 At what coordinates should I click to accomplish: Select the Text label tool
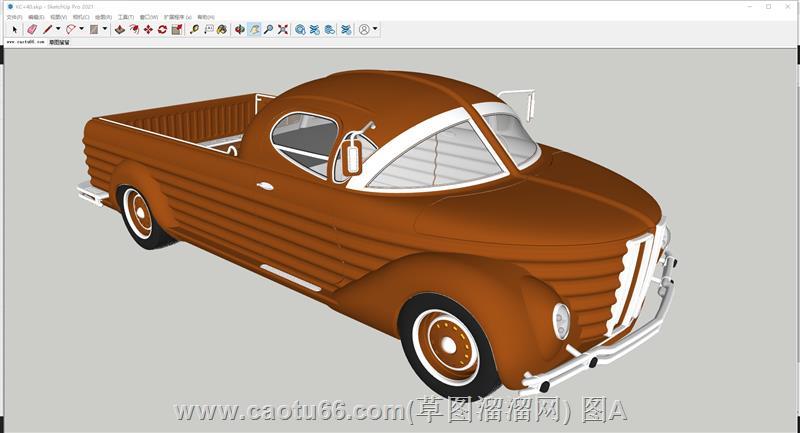point(208,30)
